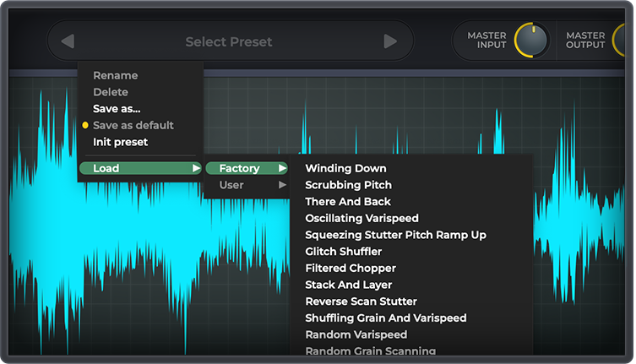Load the Winding Down preset

click(345, 168)
